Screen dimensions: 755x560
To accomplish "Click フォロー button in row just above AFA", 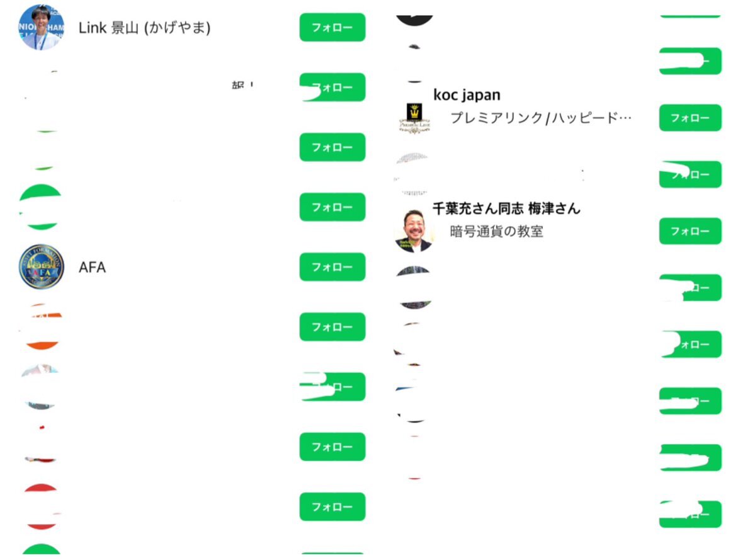I will [332, 207].
